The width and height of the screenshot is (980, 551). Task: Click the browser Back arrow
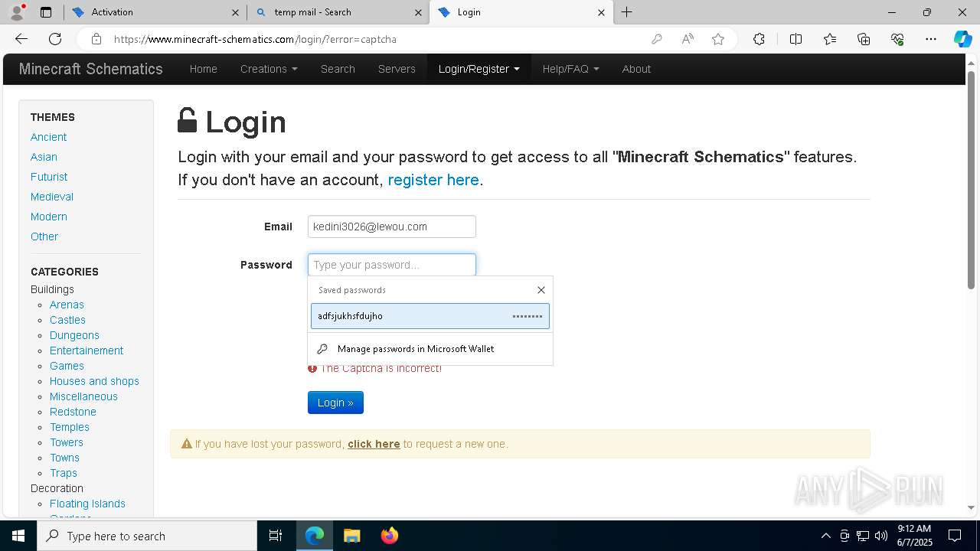tap(21, 39)
